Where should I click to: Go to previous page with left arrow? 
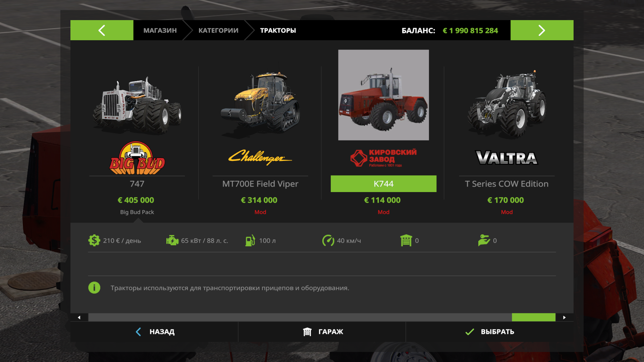click(x=102, y=30)
